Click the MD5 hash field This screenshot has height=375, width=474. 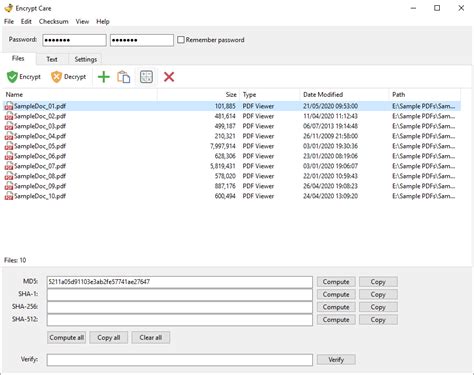click(x=180, y=282)
